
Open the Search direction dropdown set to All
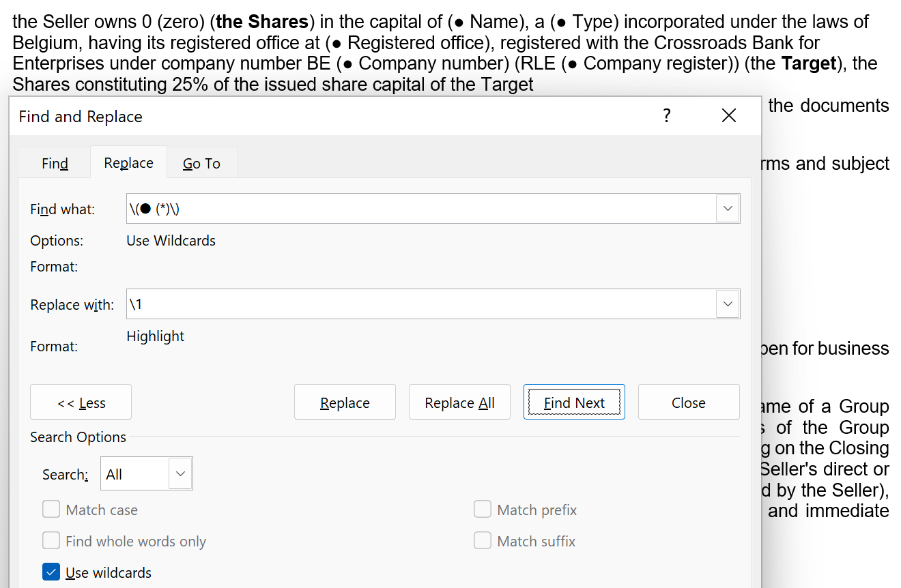146,474
